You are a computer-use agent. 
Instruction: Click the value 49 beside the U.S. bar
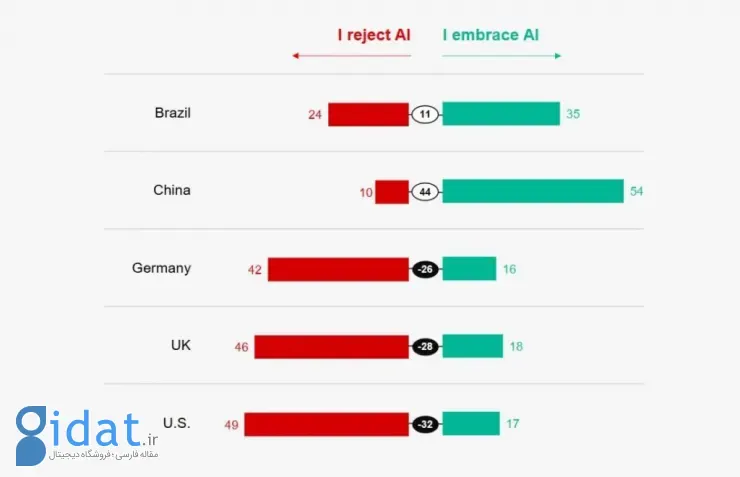231,425
